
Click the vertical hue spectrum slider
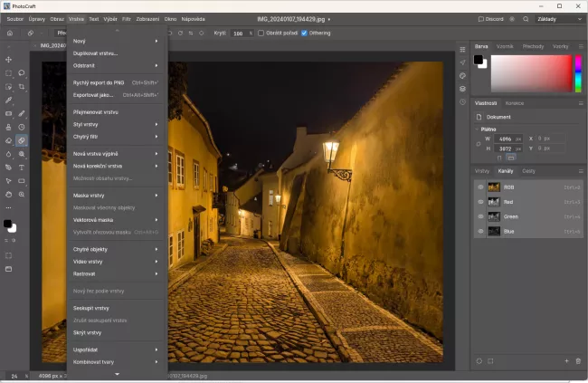(x=578, y=73)
